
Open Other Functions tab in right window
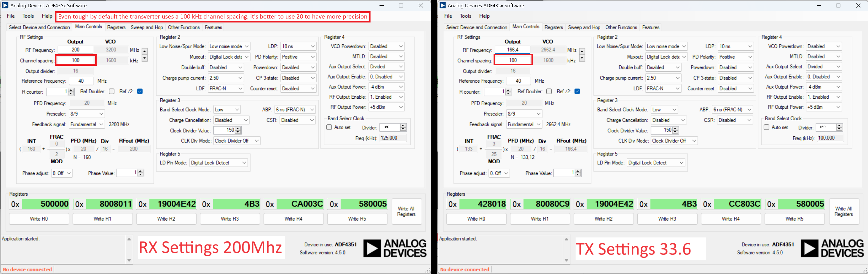(x=621, y=27)
